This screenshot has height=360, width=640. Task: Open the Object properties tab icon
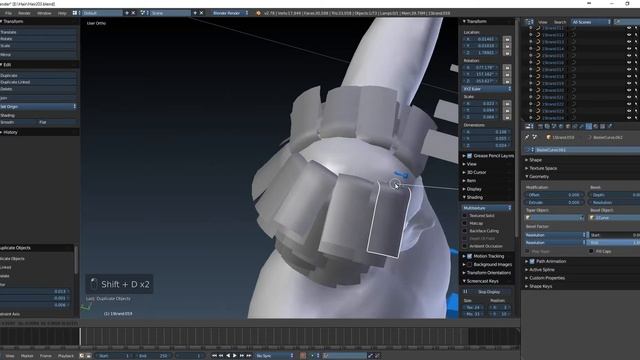(568, 127)
